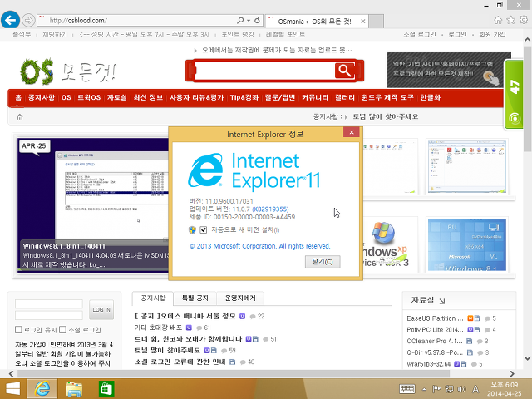The height and width of the screenshot is (399, 532).
Task: Open the 트윅OS menu item
Action: 89,98
